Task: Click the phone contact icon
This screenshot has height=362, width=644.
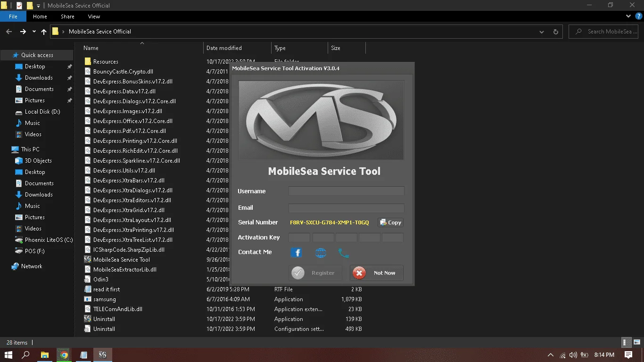Action: pyautogui.click(x=344, y=253)
